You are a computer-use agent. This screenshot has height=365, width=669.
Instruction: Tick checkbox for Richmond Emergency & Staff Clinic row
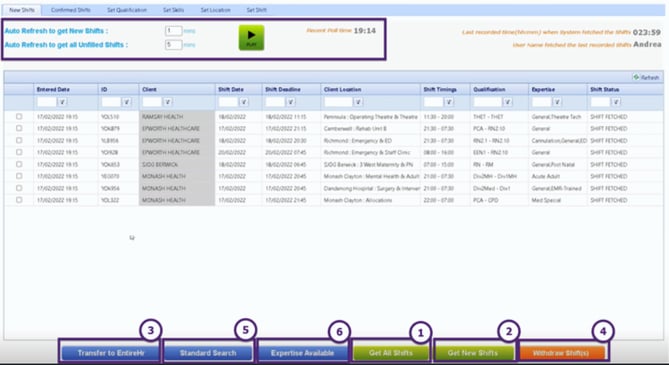19,152
